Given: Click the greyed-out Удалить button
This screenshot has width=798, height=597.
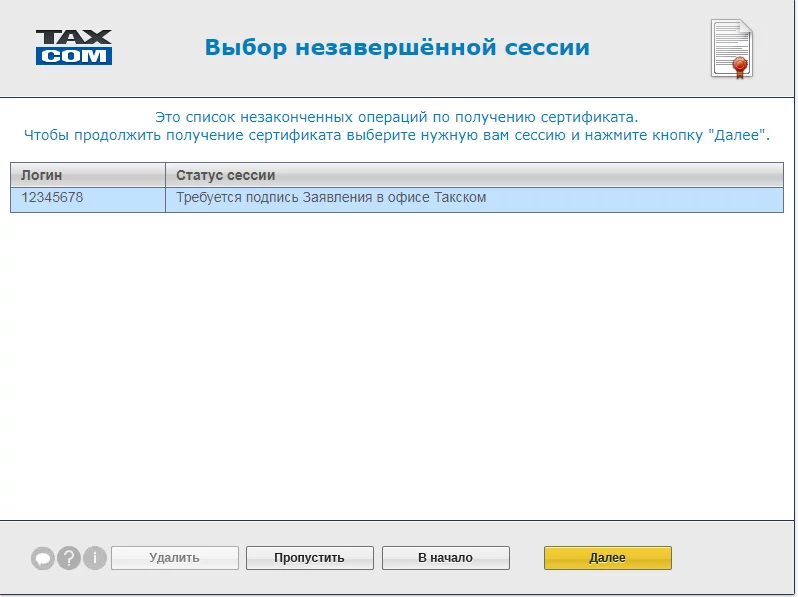Looking at the screenshot, I should (174, 558).
